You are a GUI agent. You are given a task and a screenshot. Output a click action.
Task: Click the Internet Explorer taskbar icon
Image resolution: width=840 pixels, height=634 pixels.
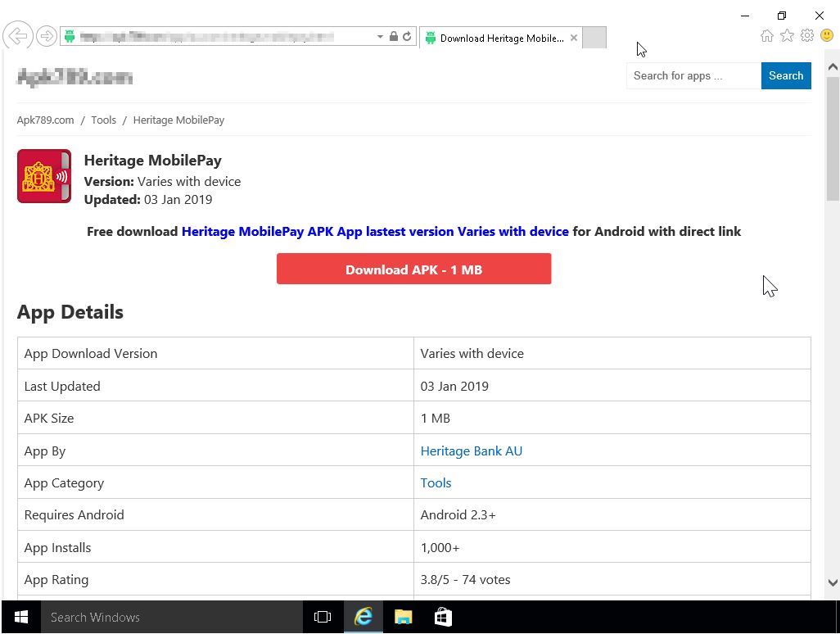click(x=364, y=617)
